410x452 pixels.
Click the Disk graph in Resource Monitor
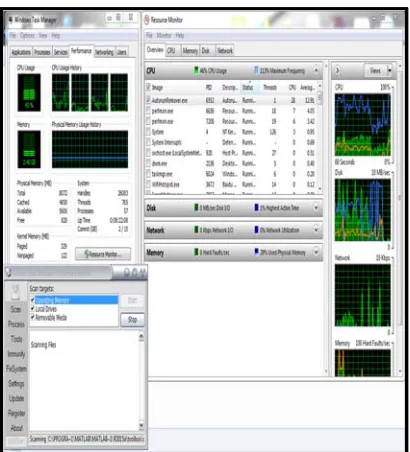pos(363,210)
